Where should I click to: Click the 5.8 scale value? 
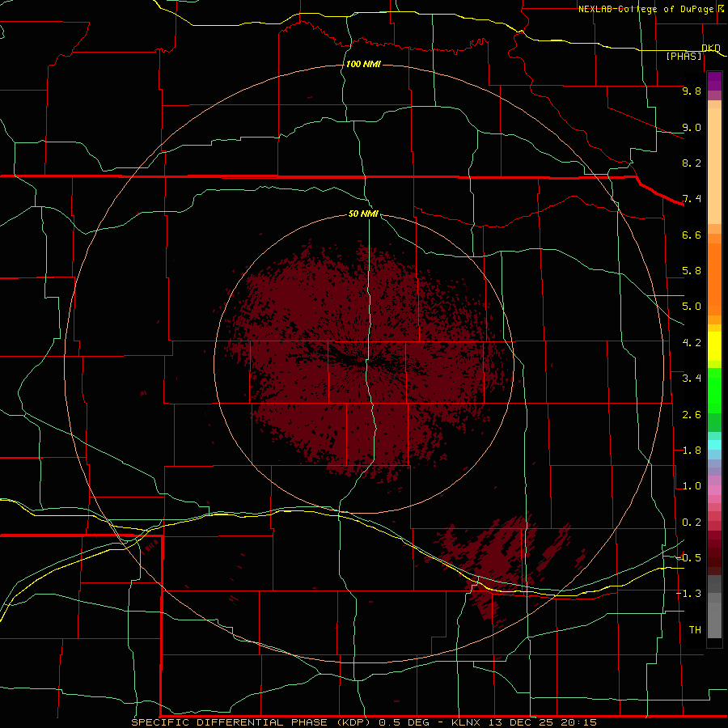[x=692, y=271]
